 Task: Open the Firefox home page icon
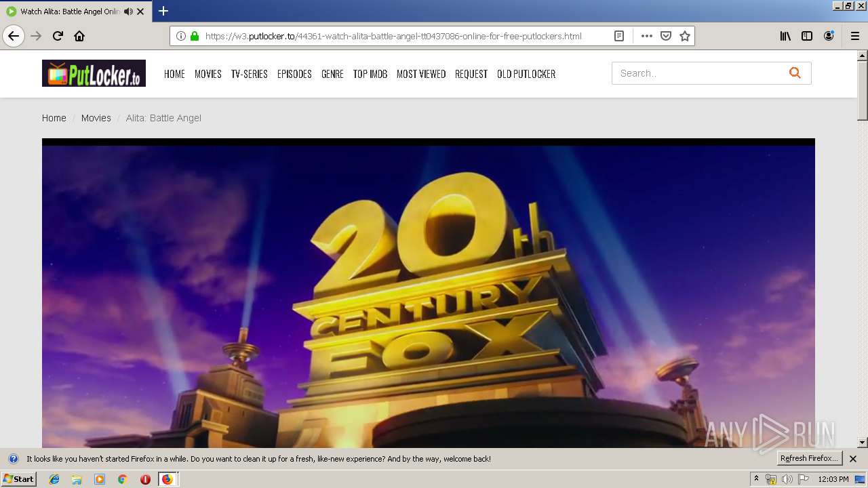click(79, 36)
